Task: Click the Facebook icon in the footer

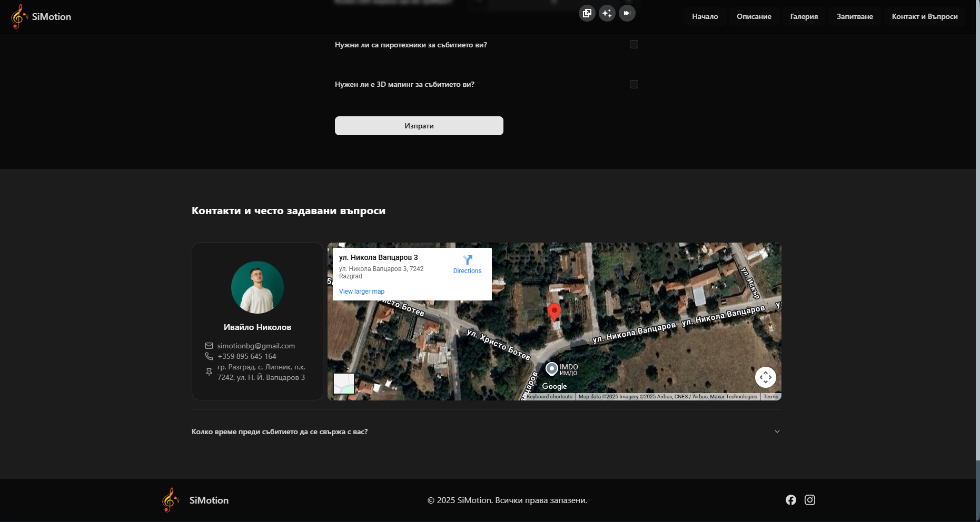Action: 790,500
